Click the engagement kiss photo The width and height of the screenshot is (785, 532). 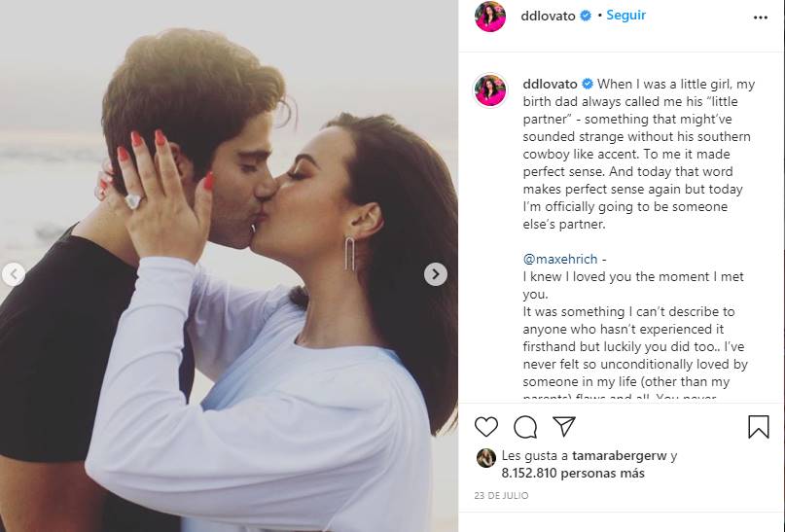(229, 266)
